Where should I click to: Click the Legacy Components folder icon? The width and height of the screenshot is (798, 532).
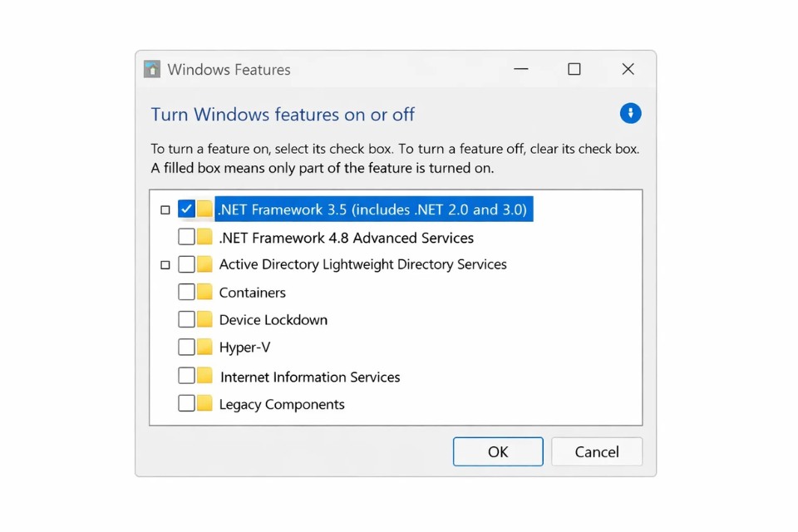click(203, 403)
